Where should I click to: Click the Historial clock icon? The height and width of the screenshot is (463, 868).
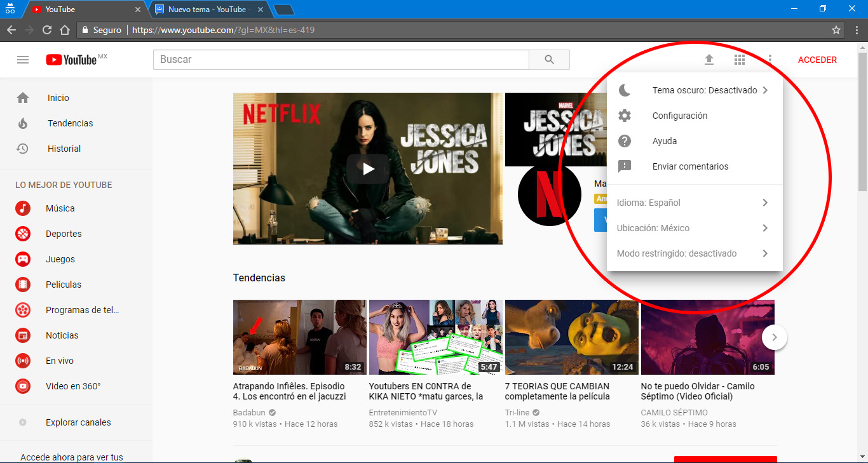coord(23,149)
